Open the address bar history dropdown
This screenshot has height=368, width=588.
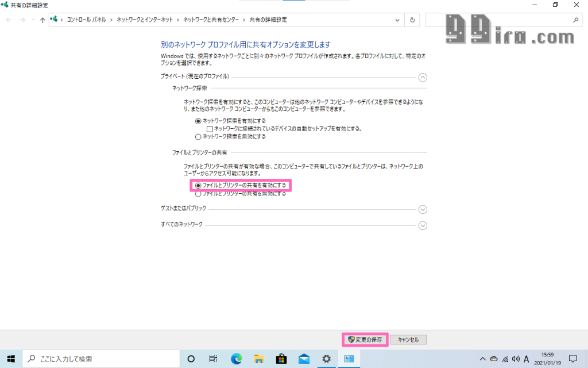tap(397, 20)
